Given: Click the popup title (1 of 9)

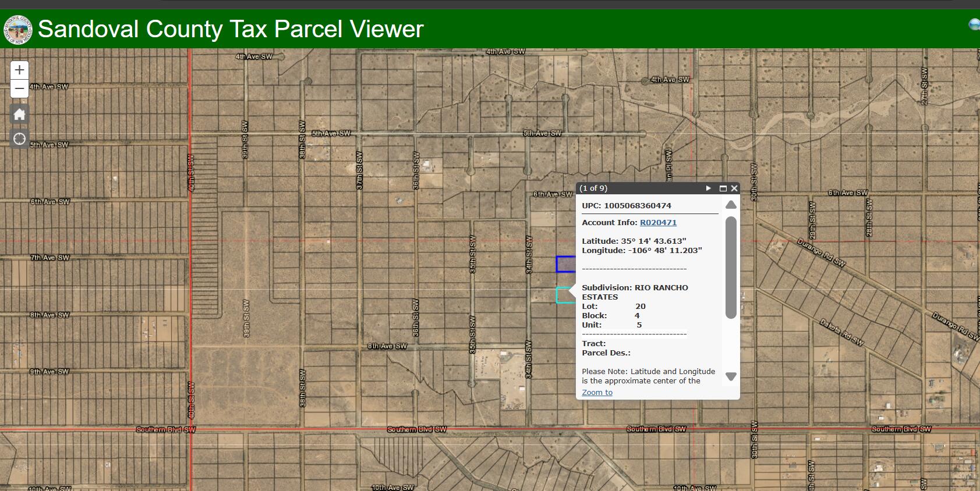Looking at the screenshot, I should pos(593,188).
